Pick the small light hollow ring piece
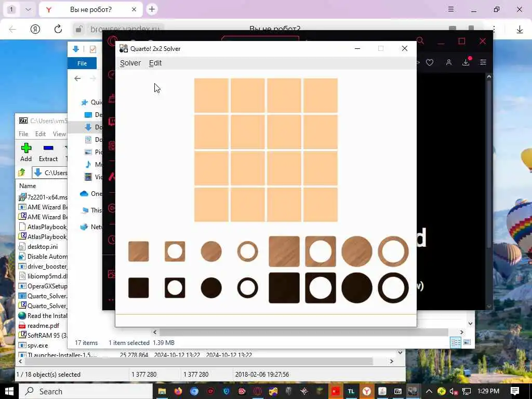Viewport: 532px width, 399px height. tap(248, 251)
